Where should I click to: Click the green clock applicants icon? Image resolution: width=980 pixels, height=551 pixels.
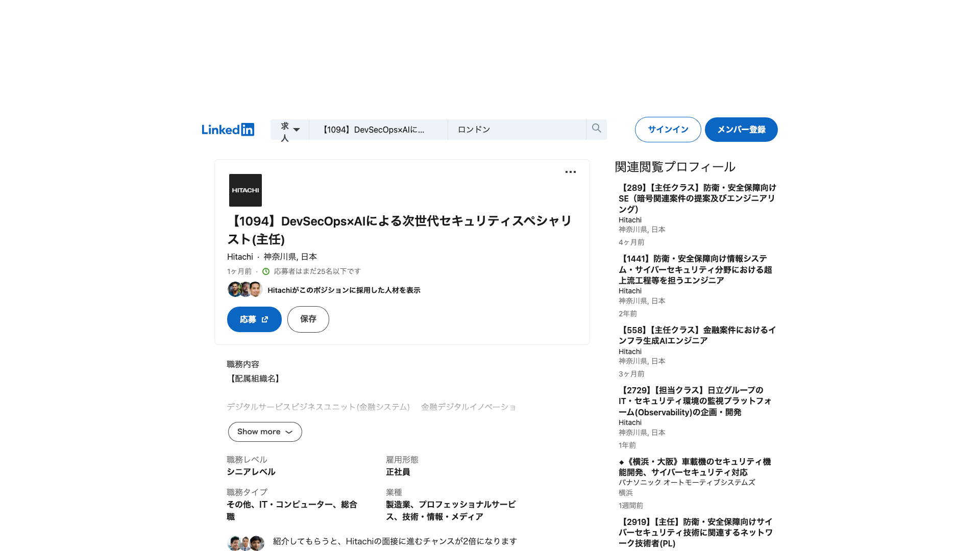266,271
